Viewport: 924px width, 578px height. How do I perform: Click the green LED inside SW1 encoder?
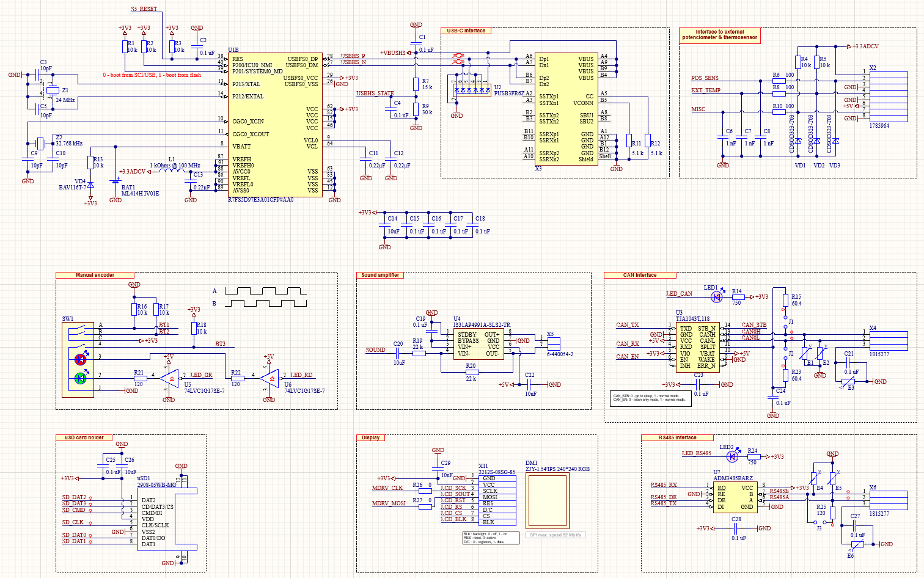(x=81, y=378)
